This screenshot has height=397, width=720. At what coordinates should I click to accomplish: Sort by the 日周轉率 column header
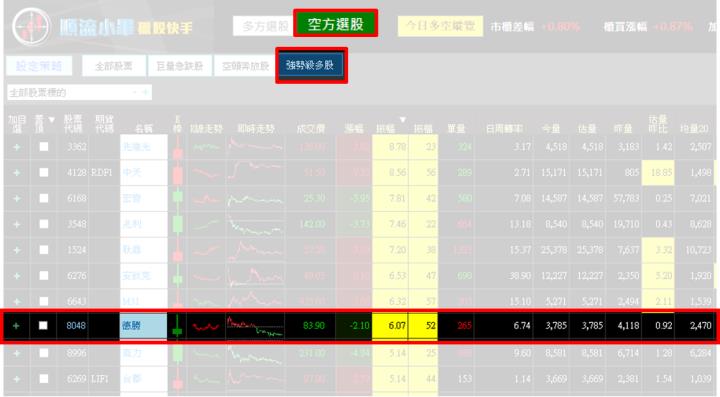[x=504, y=129]
